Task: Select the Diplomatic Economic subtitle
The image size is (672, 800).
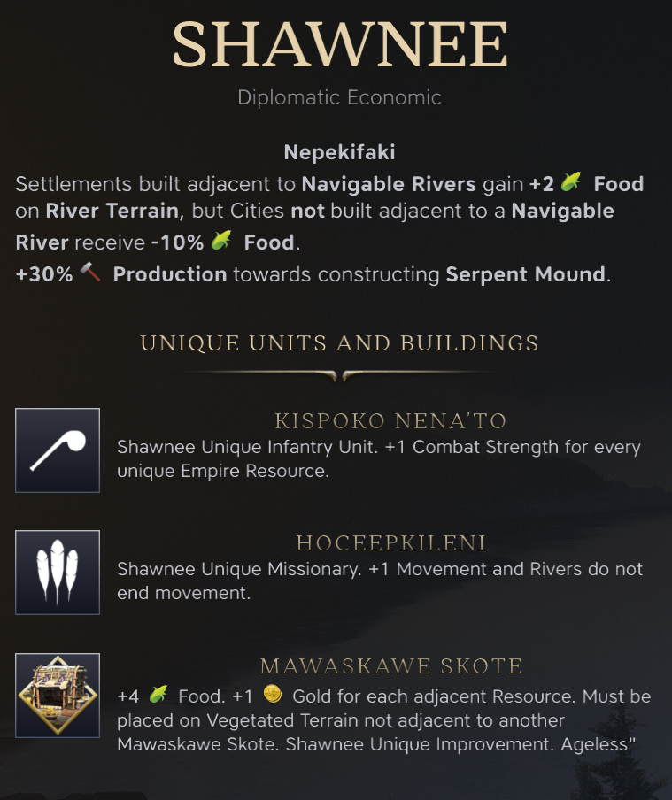Action: pos(340,97)
